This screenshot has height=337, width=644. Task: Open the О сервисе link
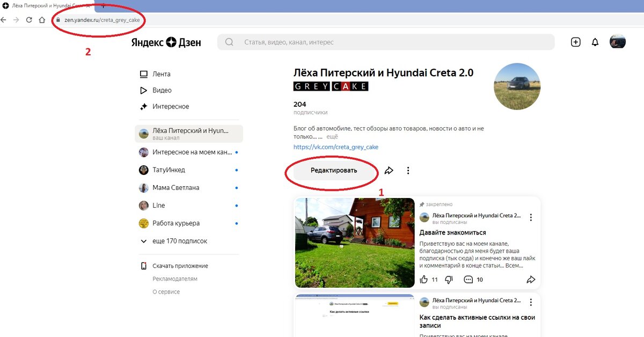(166, 291)
